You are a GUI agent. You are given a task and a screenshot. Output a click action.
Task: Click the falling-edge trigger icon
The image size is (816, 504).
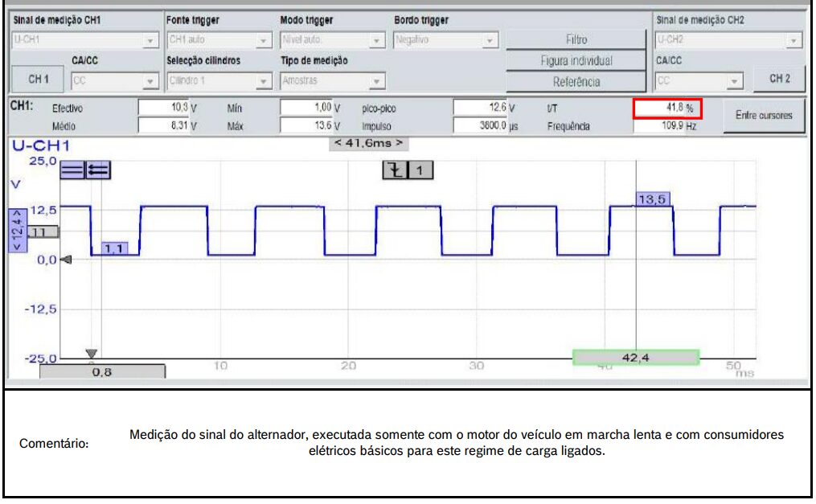(x=396, y=170)
